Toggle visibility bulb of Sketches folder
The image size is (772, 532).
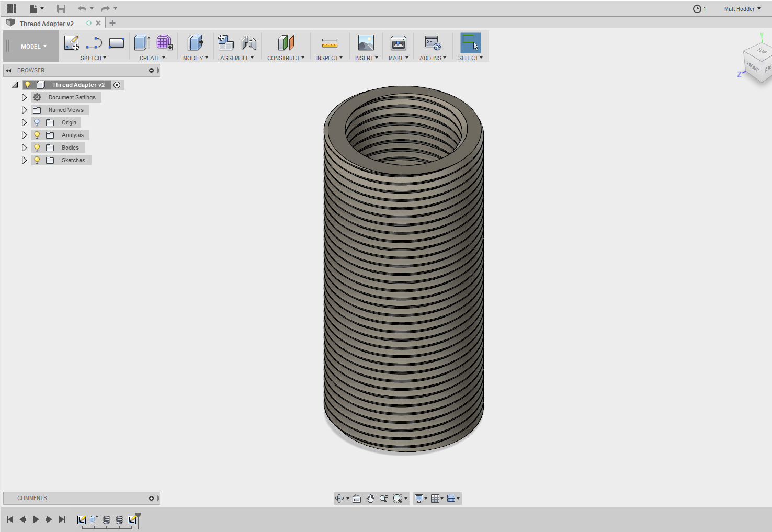point(37,160)
